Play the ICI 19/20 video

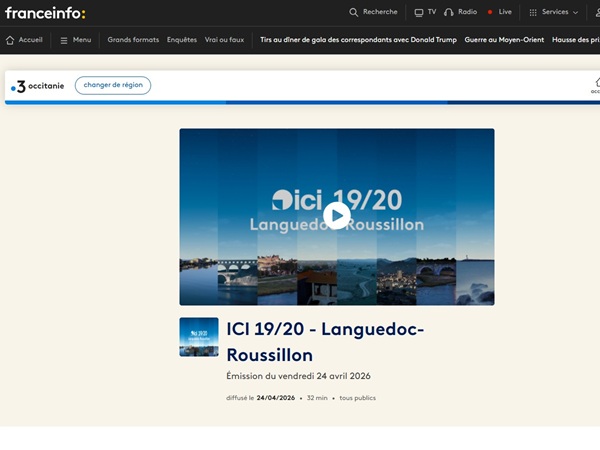click(337, 216)
